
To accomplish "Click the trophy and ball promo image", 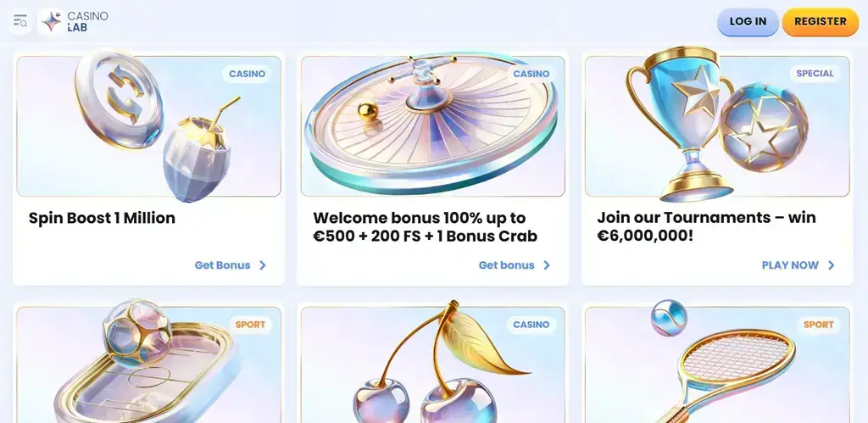I will coord(717,125).
